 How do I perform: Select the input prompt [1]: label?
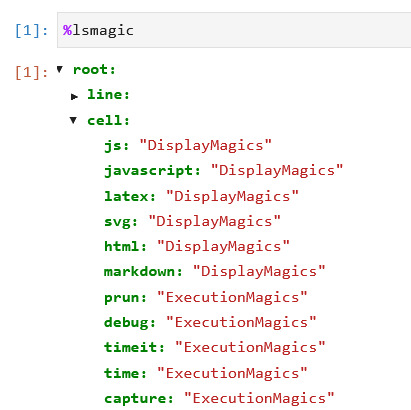[x=31, y=31]
